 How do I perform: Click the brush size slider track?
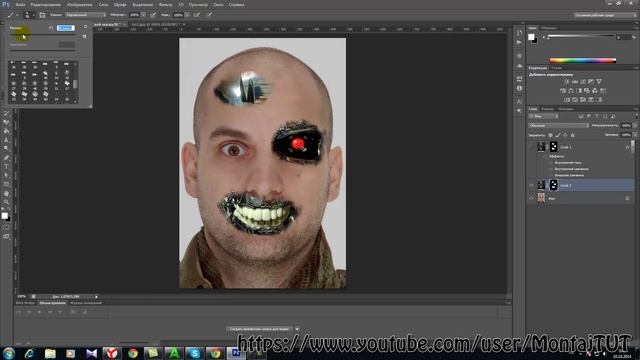coord(42,35)
